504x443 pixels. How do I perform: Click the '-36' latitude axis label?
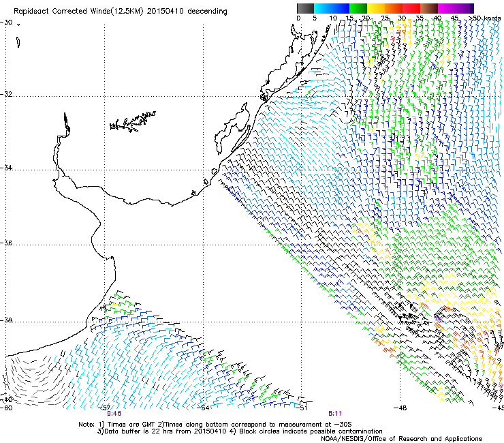6,243
